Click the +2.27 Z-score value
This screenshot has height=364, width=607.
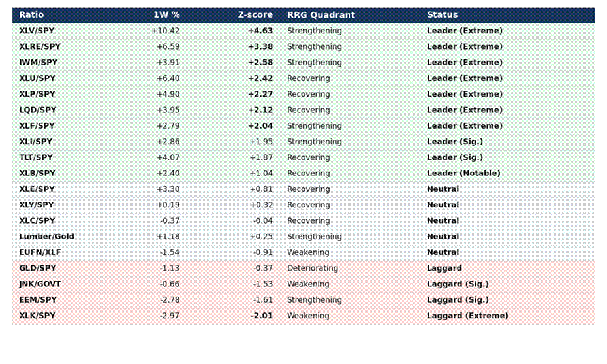coord(260,94)
